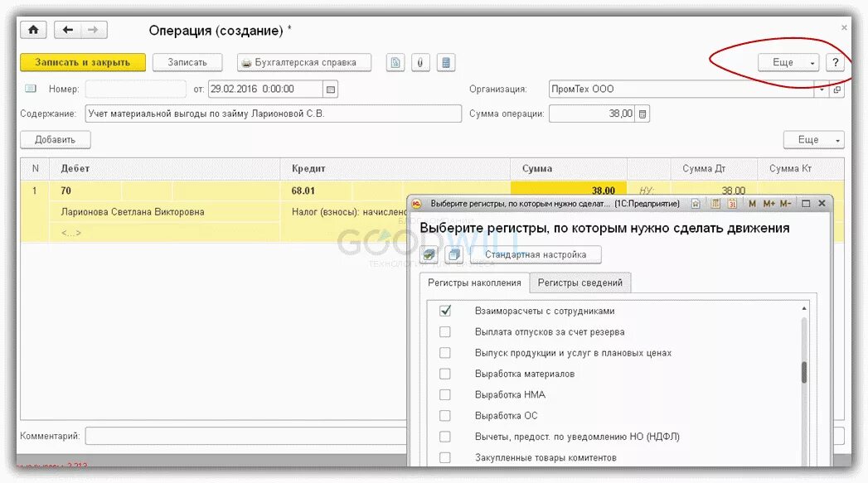868x483 pixels.
Task: Switch to Регистры сведений tab
Action: pyautogui.click(x=580, y=283)
